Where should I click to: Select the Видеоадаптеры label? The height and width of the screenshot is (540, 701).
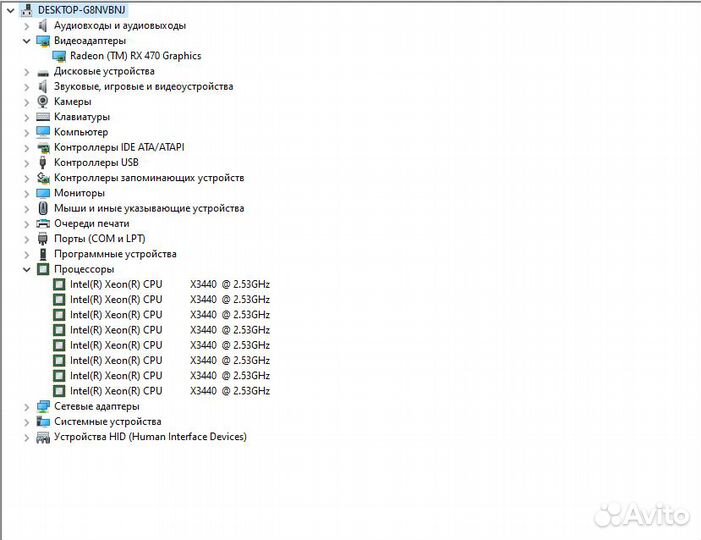(x=90, y=41)
